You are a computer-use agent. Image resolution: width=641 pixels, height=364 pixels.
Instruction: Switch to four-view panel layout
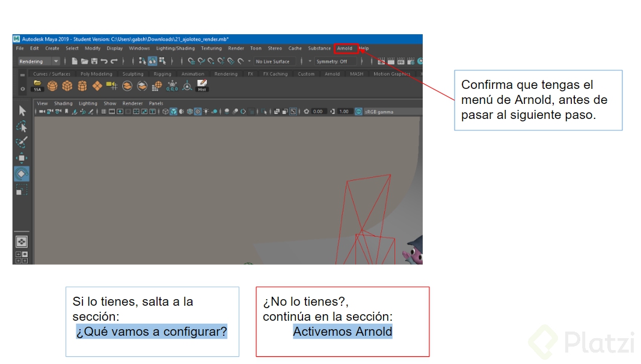click(x=22, y=257)
